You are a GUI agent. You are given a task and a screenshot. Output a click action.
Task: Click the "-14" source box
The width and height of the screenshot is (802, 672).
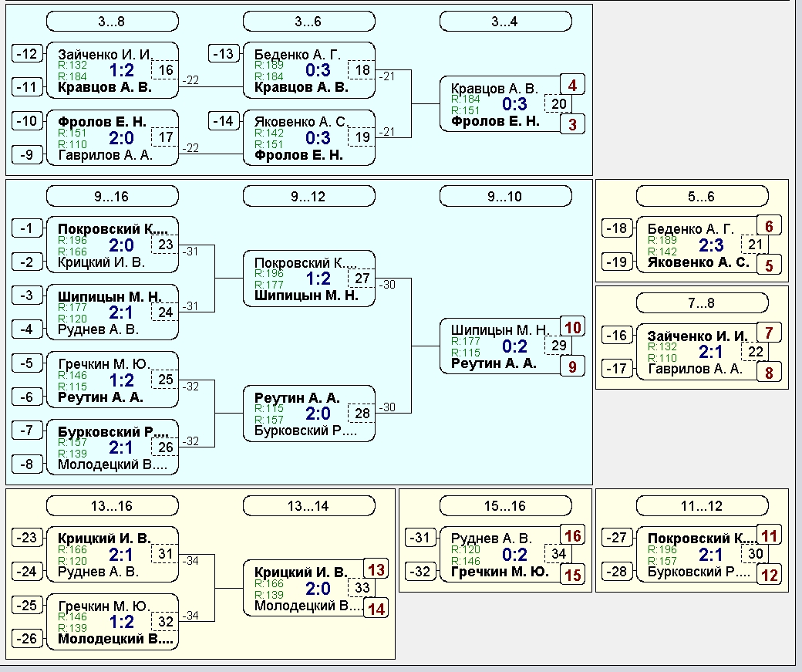pos(224,121)
